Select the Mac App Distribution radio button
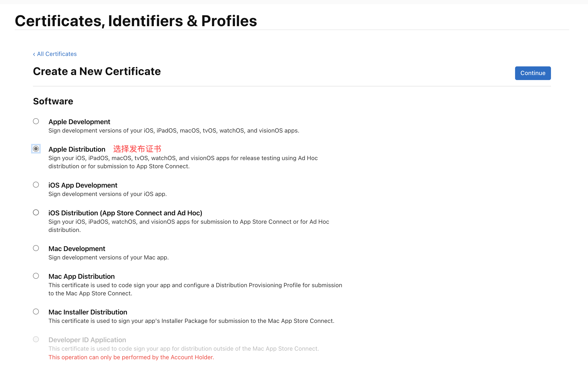588x382 pixels. point(36,276)
